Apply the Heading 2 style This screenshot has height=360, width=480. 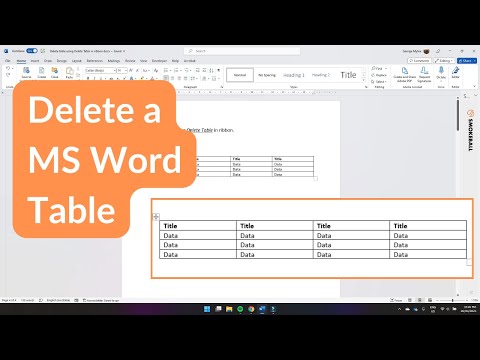tap(321, 75)
